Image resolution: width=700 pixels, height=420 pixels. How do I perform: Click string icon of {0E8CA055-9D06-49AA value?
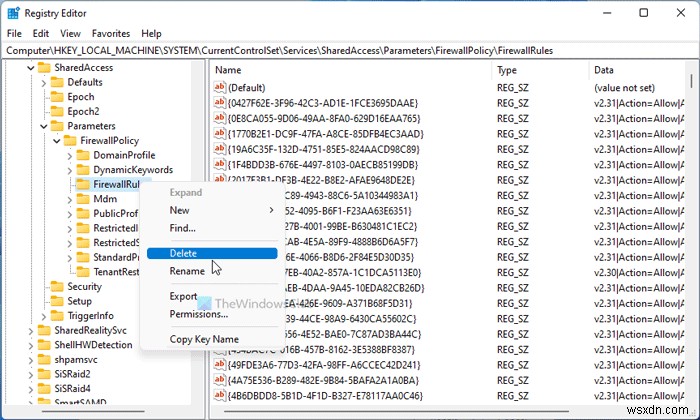tap(219, 118)
